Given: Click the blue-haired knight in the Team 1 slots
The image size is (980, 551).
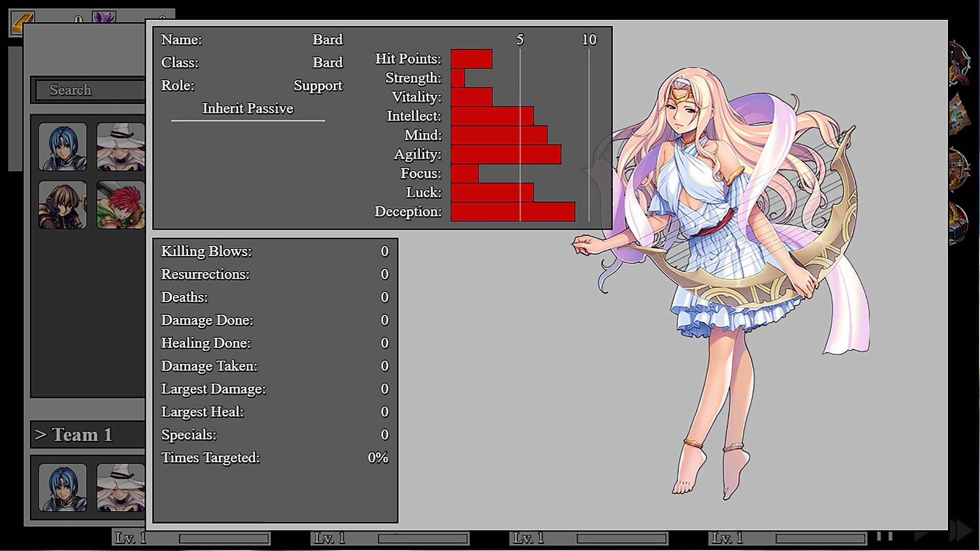Looking at the screenshot, I should [63, 487].
